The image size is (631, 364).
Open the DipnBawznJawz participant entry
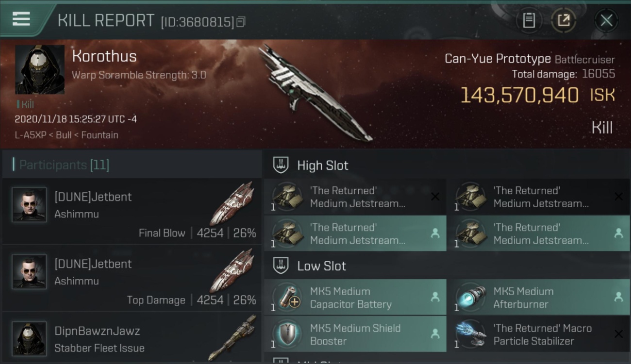132,338
